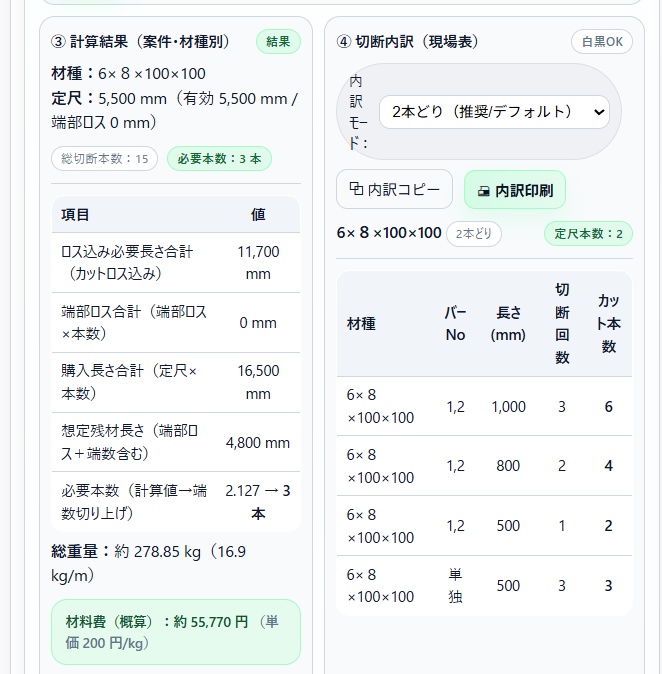The width and height of the screenshot is (662, 674).
Task: Click the 11,700 mm value cell
Action: (258, 263)
